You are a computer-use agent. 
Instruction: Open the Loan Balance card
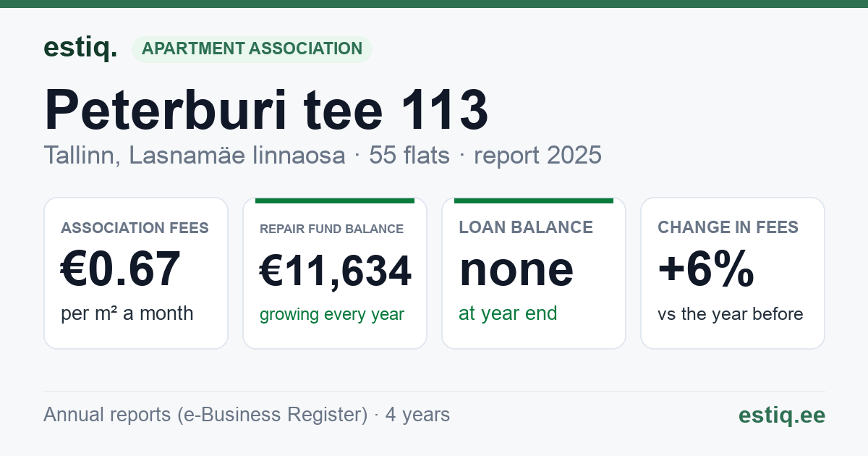coord(534,273)
